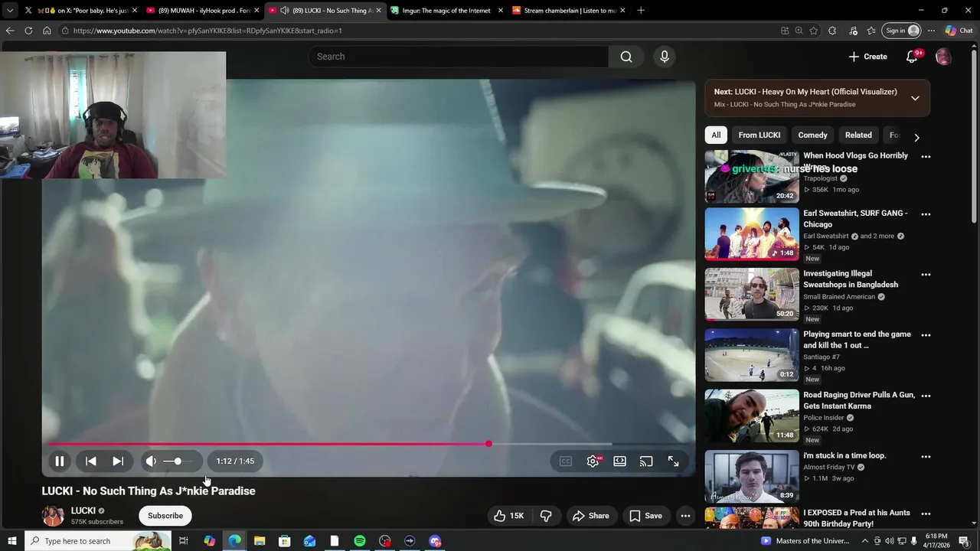Select the From LUCKI filter chip
980x551 pixels.
759,135
